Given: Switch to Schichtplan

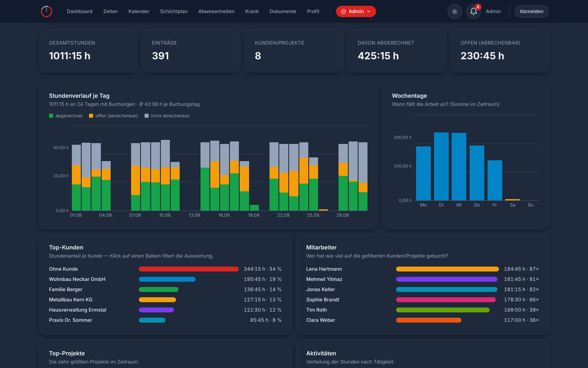Looking at the screenshot, I should 174,11.
